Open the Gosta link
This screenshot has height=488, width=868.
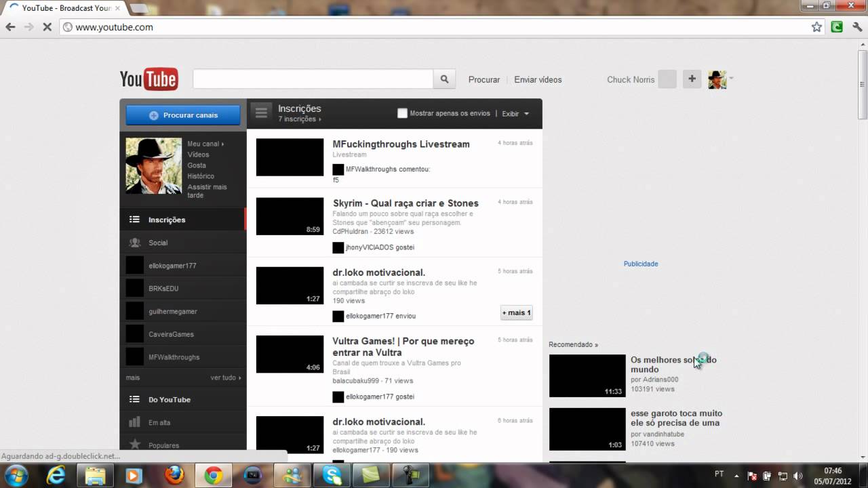[197, 165]
